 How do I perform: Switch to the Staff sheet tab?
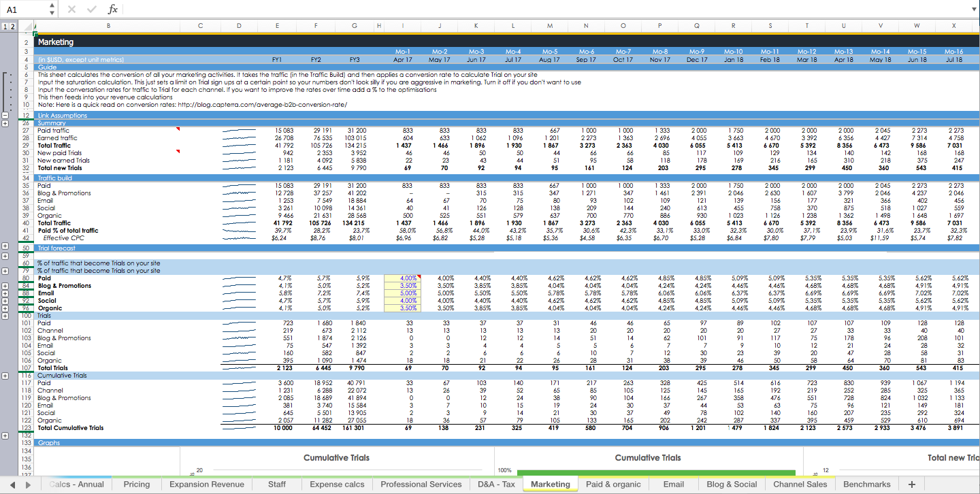277,484
